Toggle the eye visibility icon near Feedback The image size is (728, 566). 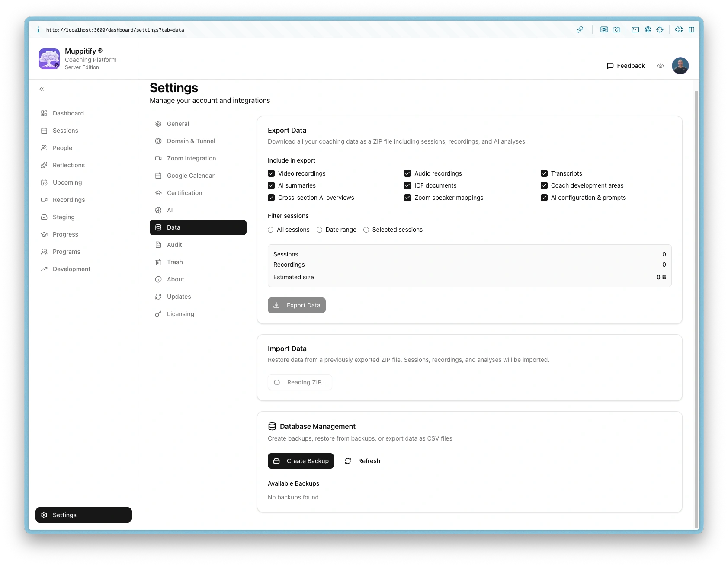coord(660,66)
